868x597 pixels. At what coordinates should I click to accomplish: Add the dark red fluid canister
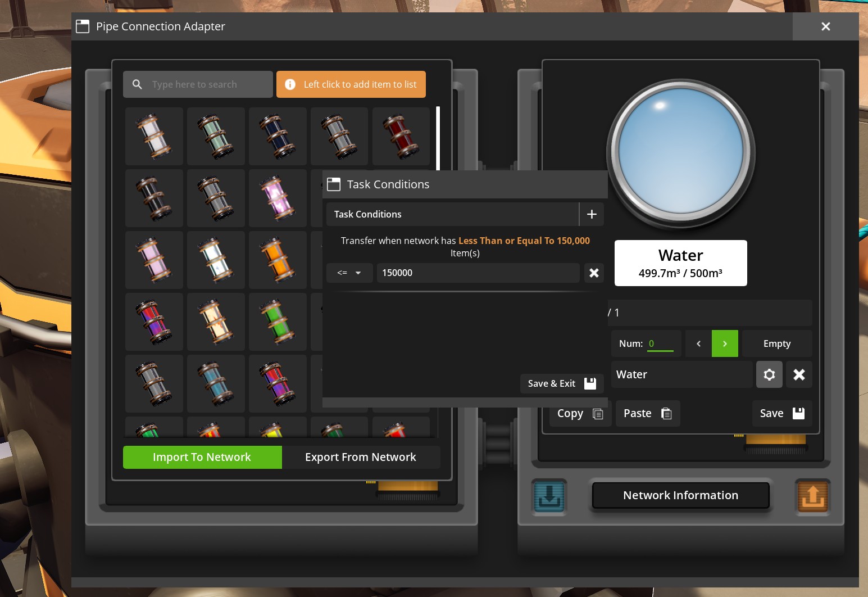pyautogui.click(x=401, y=136)
